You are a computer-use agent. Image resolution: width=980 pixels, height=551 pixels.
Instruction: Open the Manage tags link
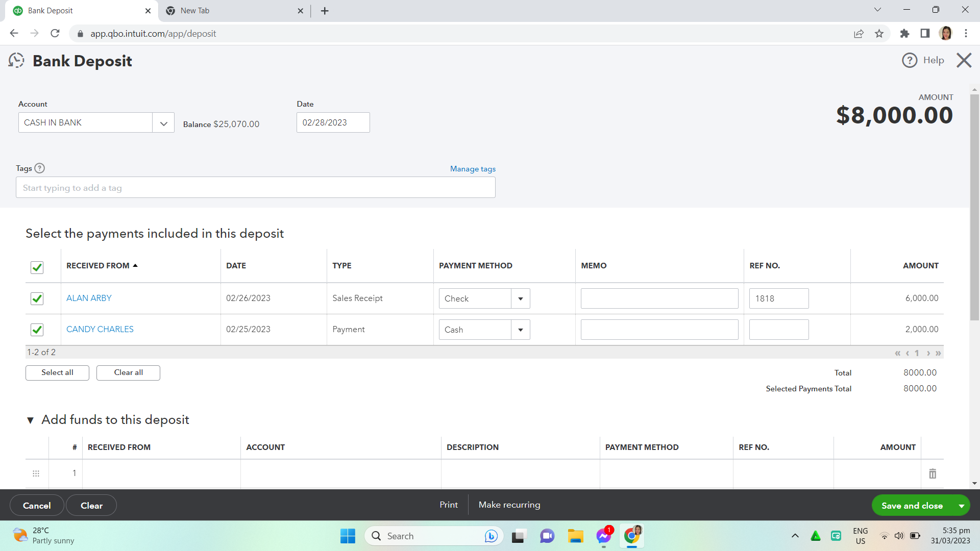click(x=473, y=169)
